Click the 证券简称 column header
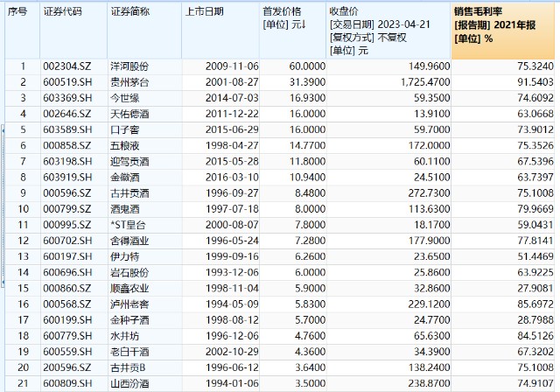The height and width of the screenshot is (392, 560). pos(144,31)
